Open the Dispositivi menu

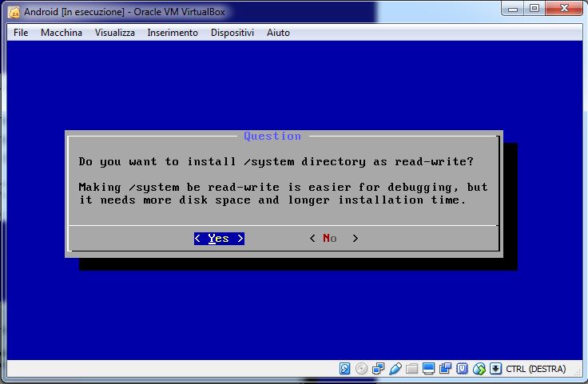pyautogui.click(x=232, y=33)
